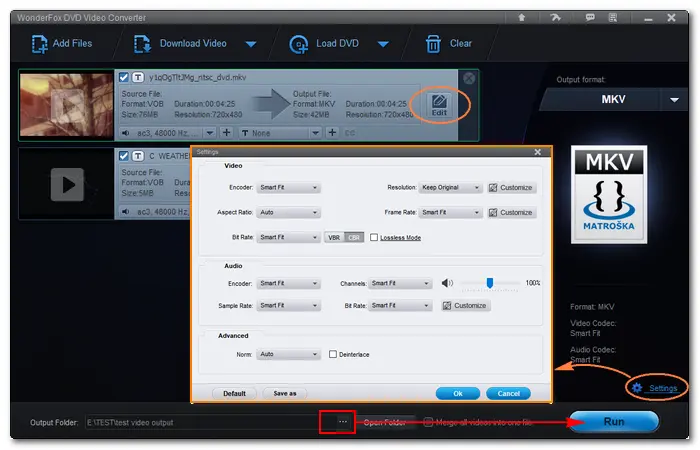This screenshot has width=700, height=450.
Task: Open the Video Encoder dropdown
Action: coord(288,188)
